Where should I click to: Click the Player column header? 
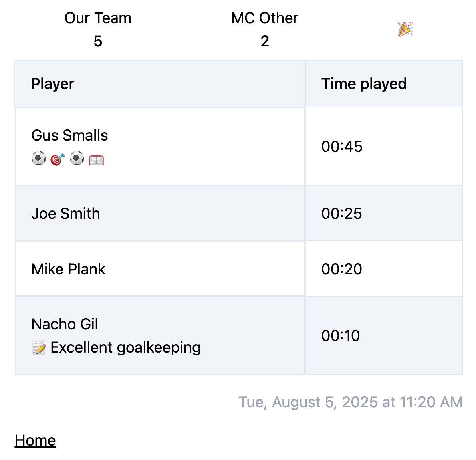pyautogui.click(x=53, y=84)
